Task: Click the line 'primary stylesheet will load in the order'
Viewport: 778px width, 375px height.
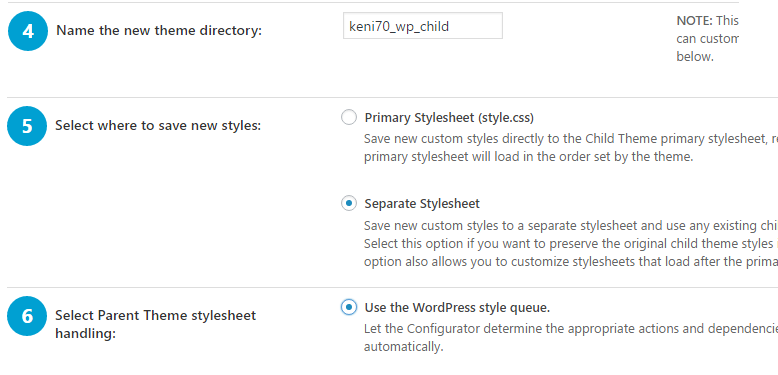Action: (x=528, y=157)
